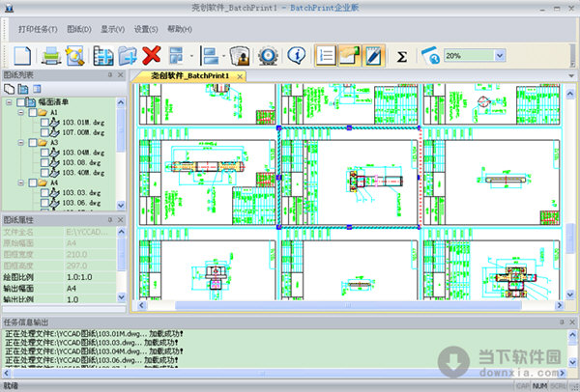Click the horizontal scrollbar of drawing view
This screenshot has width=580, height=392.
coord(348,305)
